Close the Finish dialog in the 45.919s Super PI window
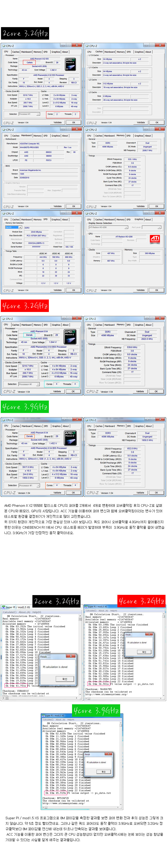This screenshot has width=167, height=868. coord(109,754)
